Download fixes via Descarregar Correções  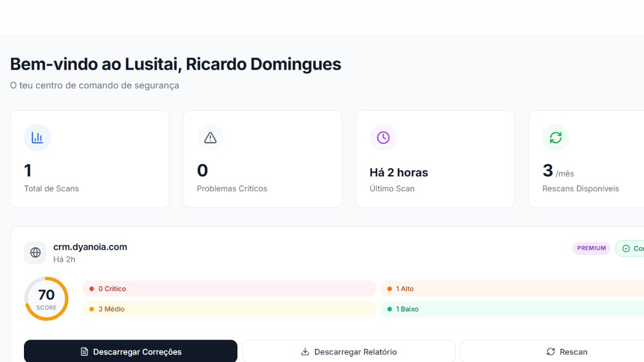click(x=130, y=352)
